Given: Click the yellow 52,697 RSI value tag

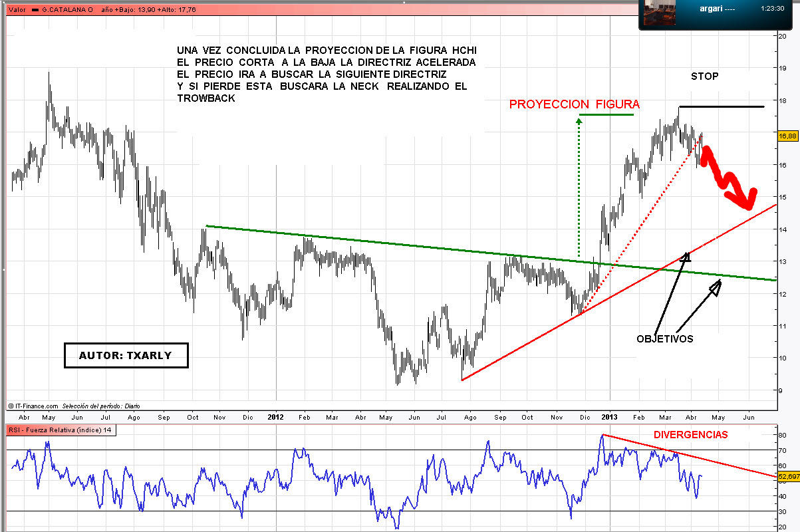Looking at the screenshot, I should (x=787, y=476).
